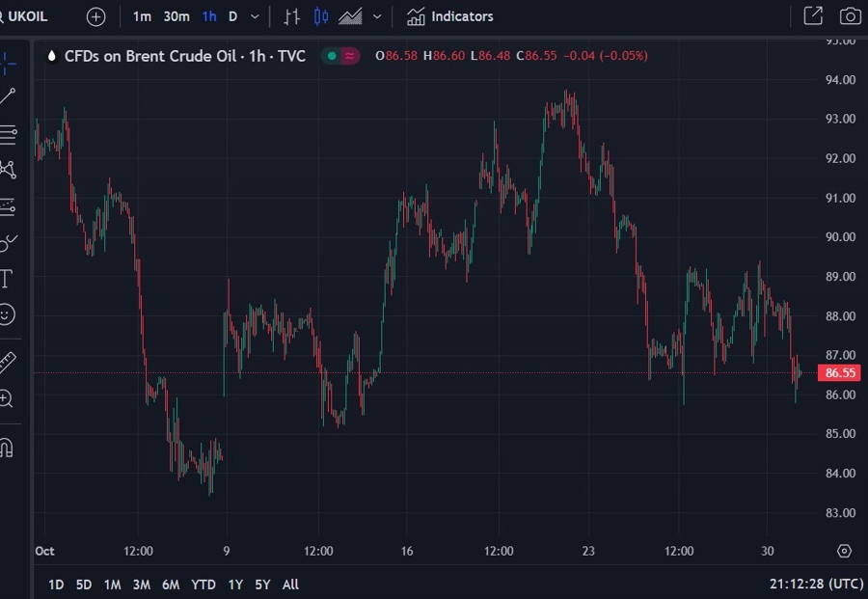The height and width of the screenshot is (599, 868).
Task: Open the emoji sticker tool
Action: point(11,315)
